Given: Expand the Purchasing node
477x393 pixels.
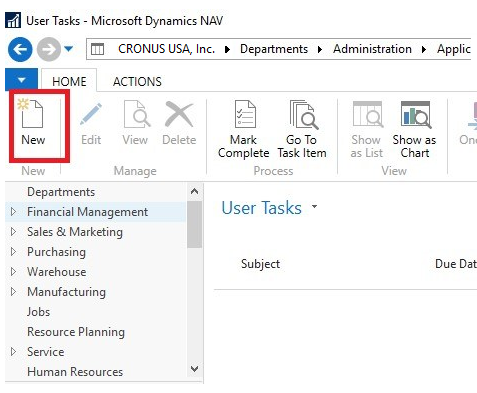Looking at the screenshot, I should 13,251.
